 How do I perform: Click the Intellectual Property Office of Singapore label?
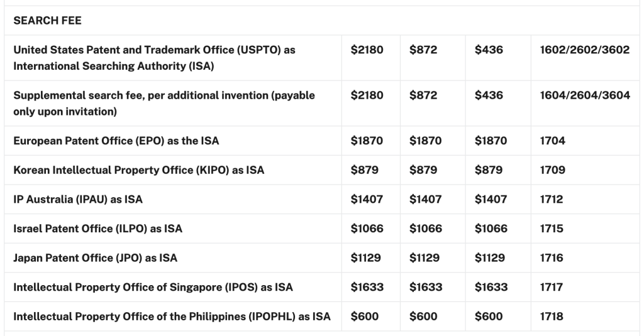153,287
